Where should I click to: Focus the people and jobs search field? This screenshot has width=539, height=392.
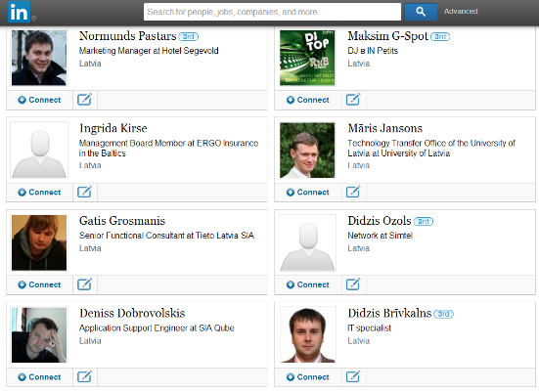pos(272,12)
